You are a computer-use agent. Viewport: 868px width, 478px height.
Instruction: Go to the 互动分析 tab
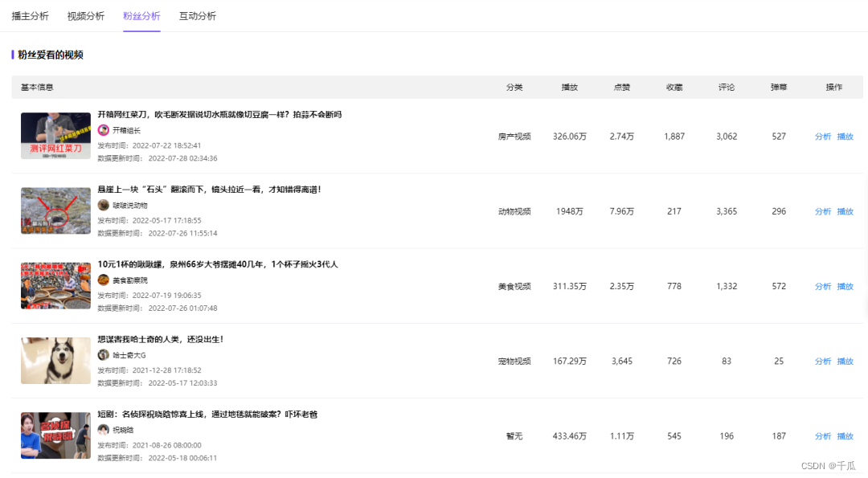point(198,16)
